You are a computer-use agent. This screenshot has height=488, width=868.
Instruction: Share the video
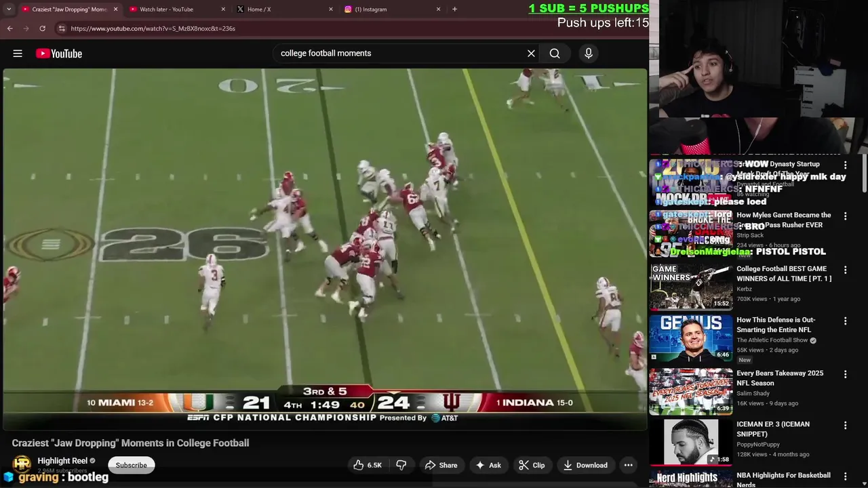(441, 465)
